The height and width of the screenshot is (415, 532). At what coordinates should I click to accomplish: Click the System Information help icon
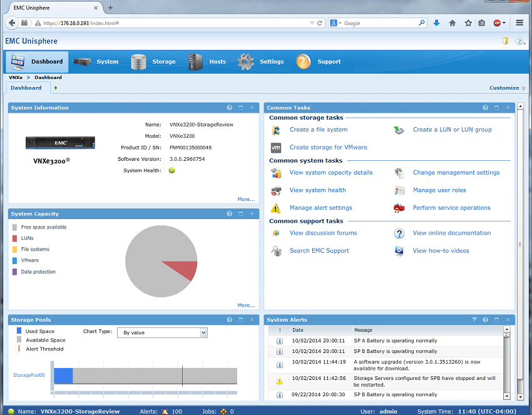pos(230,108)
